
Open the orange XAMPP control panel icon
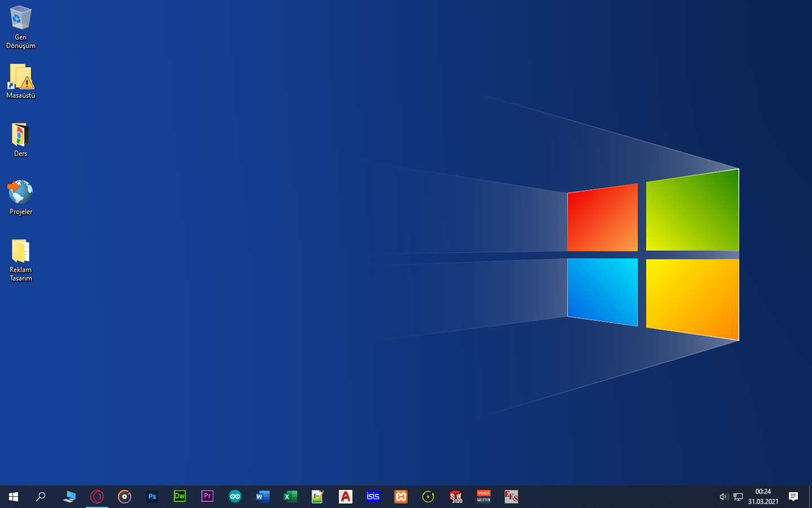tap(401, 497)
